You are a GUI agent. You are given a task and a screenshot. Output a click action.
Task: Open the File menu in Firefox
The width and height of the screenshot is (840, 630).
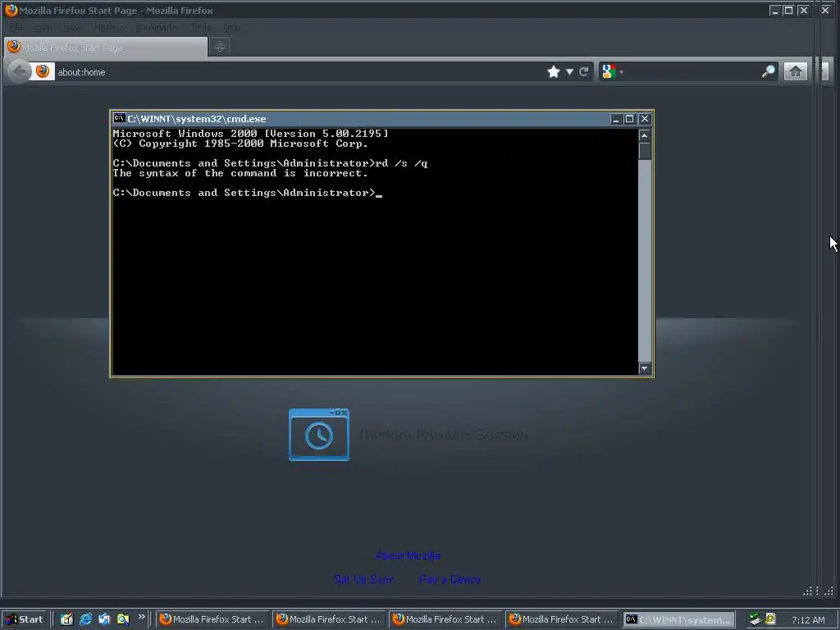16,27
